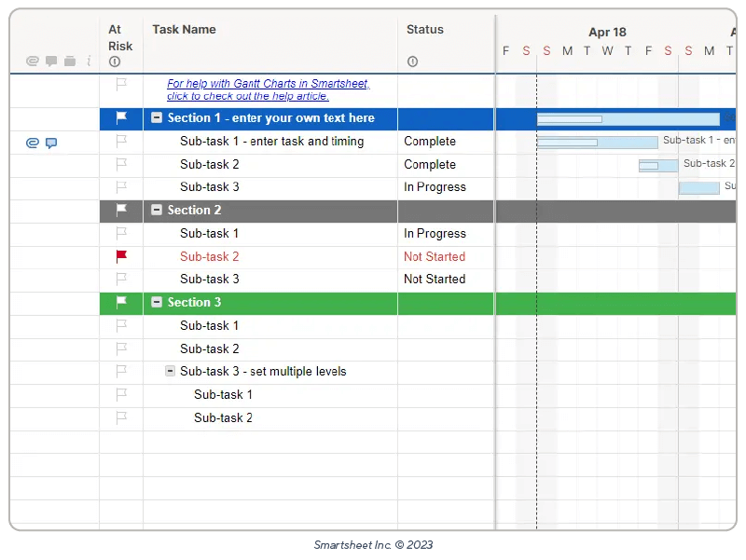Toggle the At Risk flag on Section 2
Screen dimensions: 746x560
click(120, 211)
